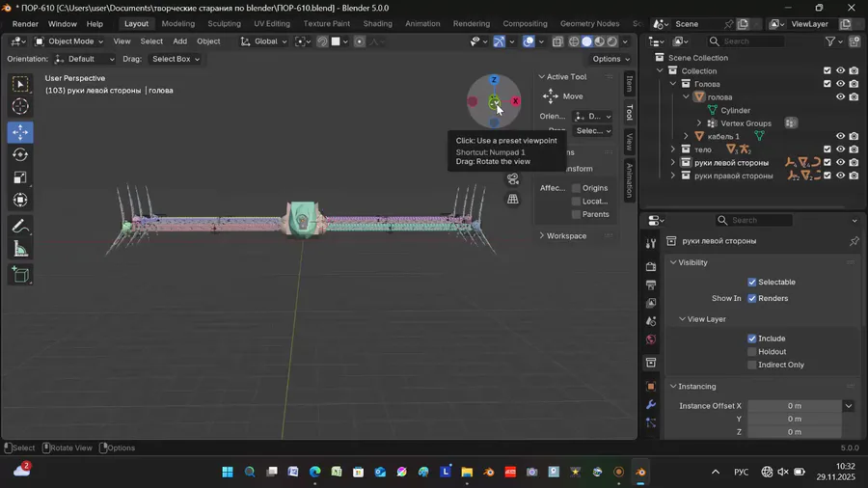
Task: Expand Vertex Groups in outliner
Action: 699,123
